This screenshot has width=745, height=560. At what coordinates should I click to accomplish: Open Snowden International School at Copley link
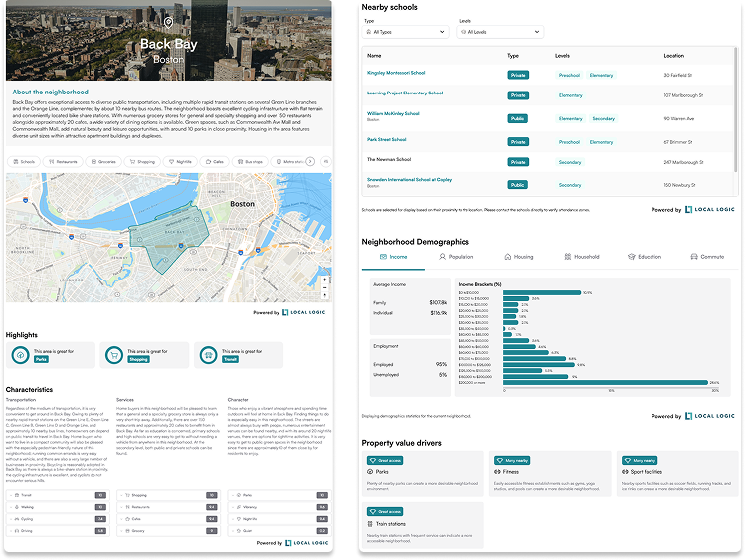(x=409, y=179)
